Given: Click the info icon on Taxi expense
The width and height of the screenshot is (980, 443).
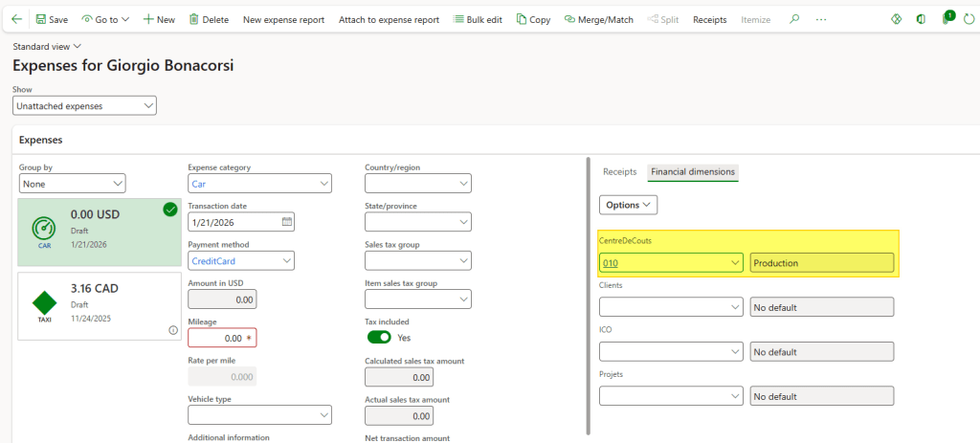Looking at the screenshot, I should [173, 330].
